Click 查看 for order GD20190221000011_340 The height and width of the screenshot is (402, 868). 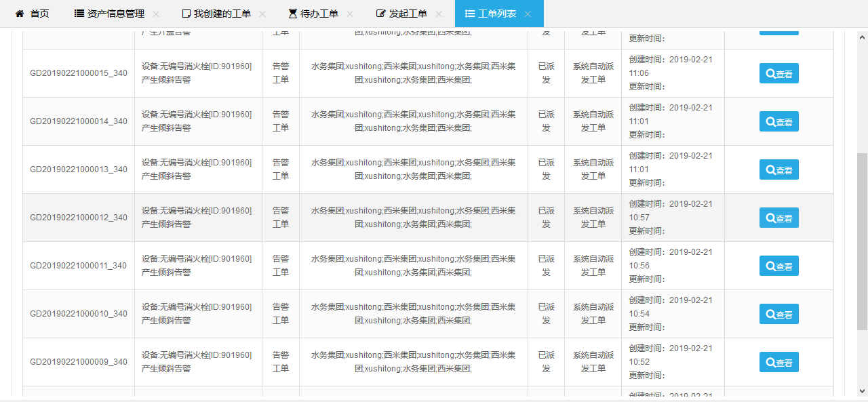(x=778, y=266)
